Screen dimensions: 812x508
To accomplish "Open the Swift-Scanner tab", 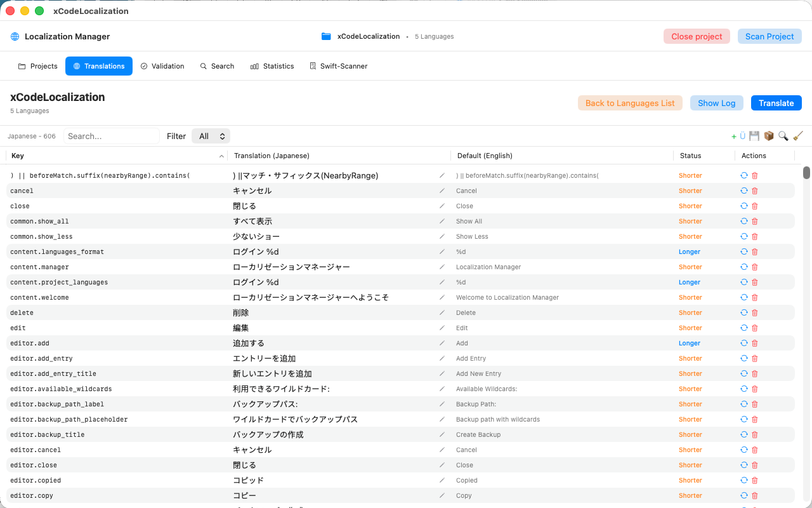I will [338, 66].
